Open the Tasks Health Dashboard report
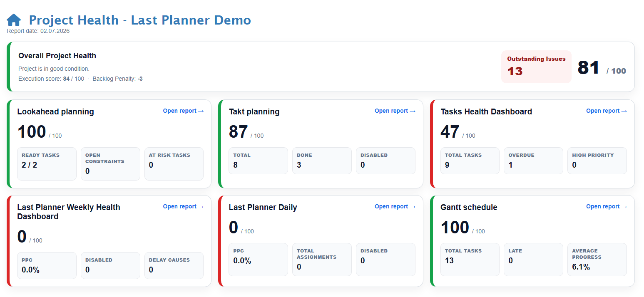This screenshot has width=644, height=297. 607,111
